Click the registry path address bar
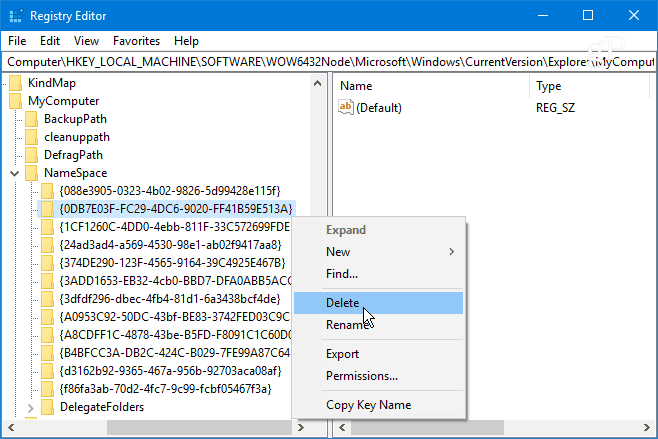This screenshot has height=439, width=658. (x=329, y=62)
